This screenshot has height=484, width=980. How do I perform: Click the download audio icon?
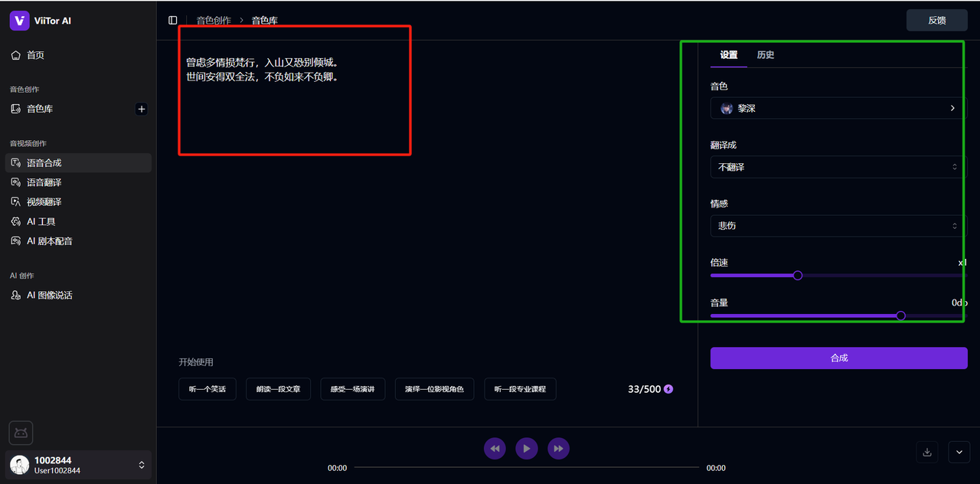[x=927, y=452]
